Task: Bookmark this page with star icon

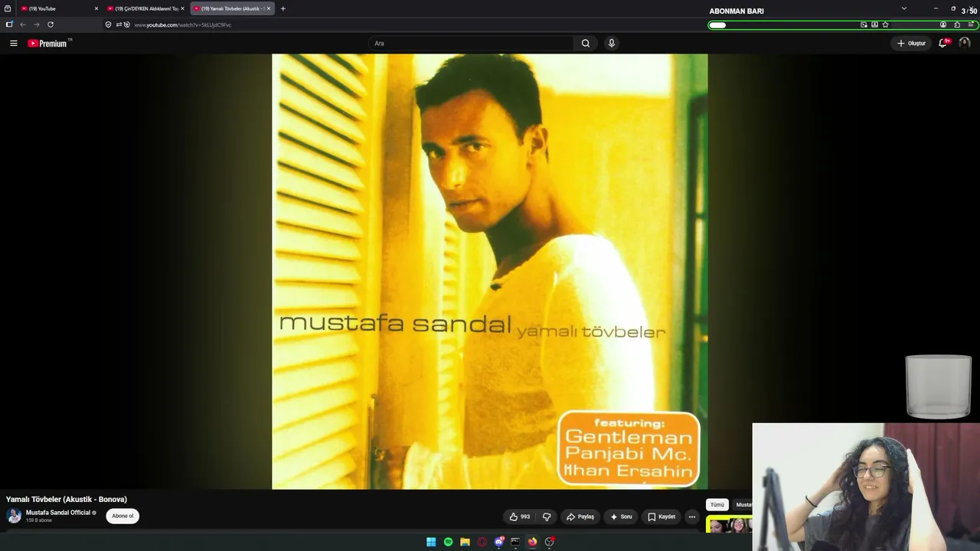Action: [886, 24]
